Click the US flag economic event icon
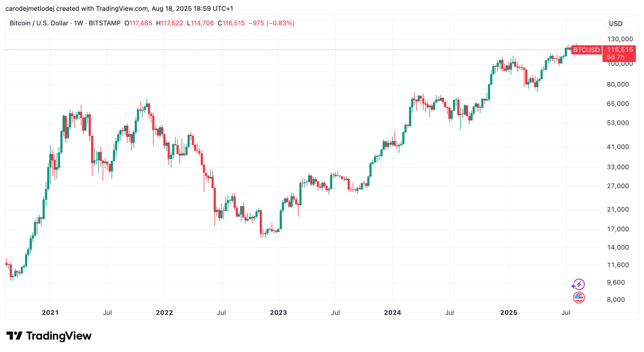The height and width of the screenshot is (352, 644). (x=579, y=298)
